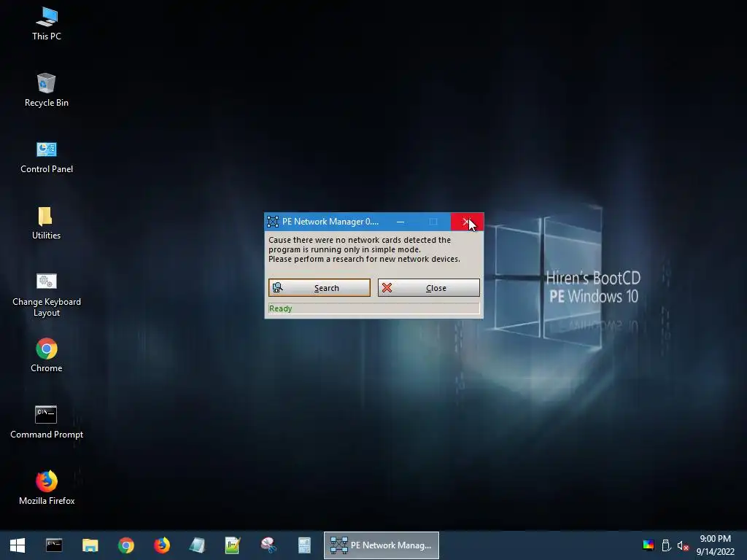Open the notepad icon in taskbar

click(197, 545)
